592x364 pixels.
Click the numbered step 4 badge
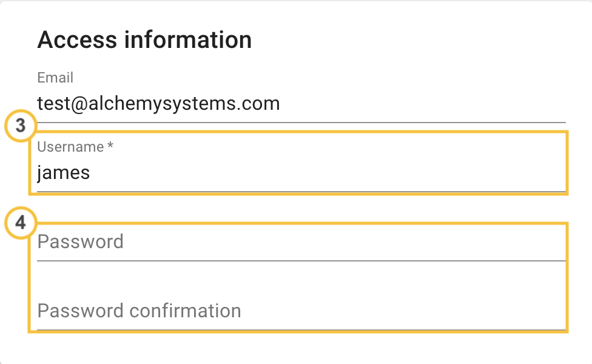(21, 223)
